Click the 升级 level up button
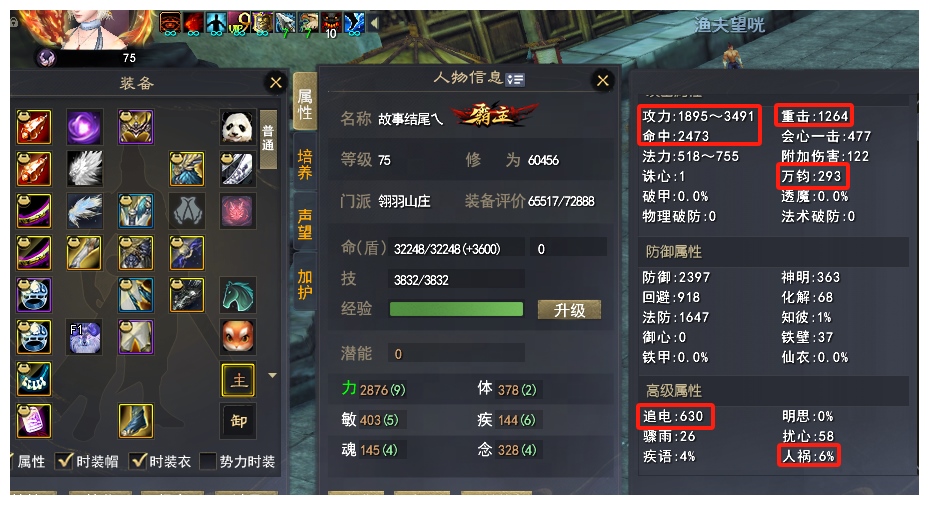929x505 pixels. 569,309
